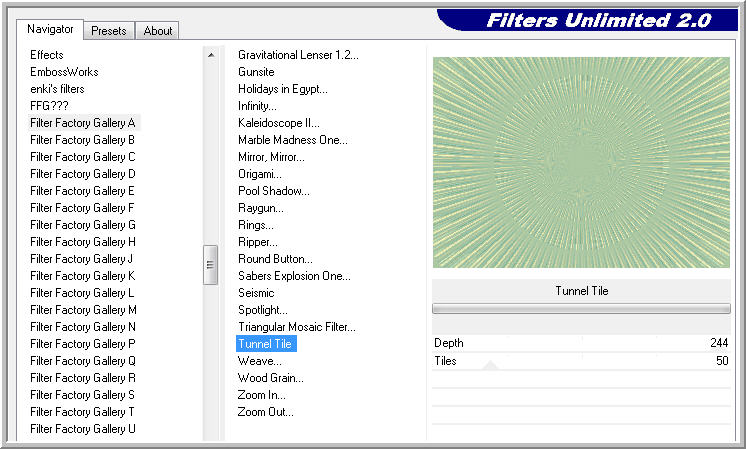Select Filter Factory Gallery M
The width and height of the screenshot is (746, 449).
(x=83, y=310)
